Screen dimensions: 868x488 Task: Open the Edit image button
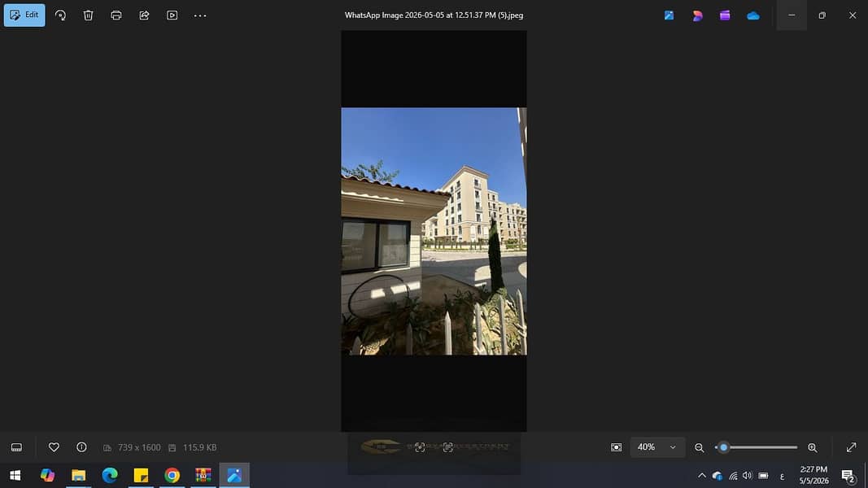[24, 15]
